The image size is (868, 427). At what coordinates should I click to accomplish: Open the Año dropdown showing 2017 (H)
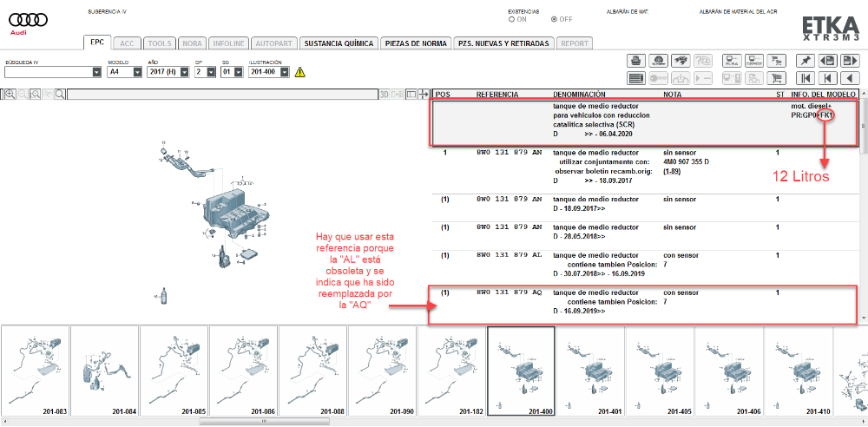(x=185, y=72)
